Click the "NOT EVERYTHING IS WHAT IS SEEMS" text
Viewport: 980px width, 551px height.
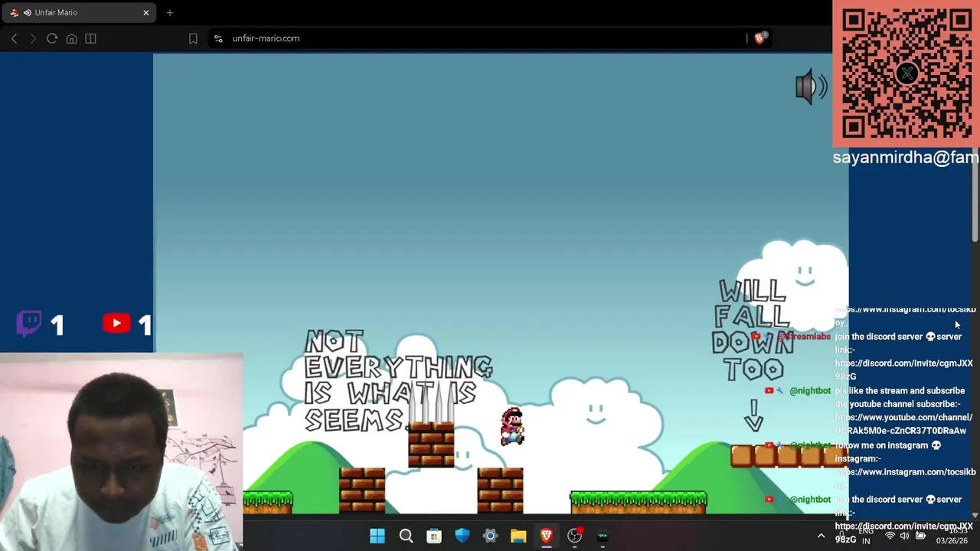398,381
